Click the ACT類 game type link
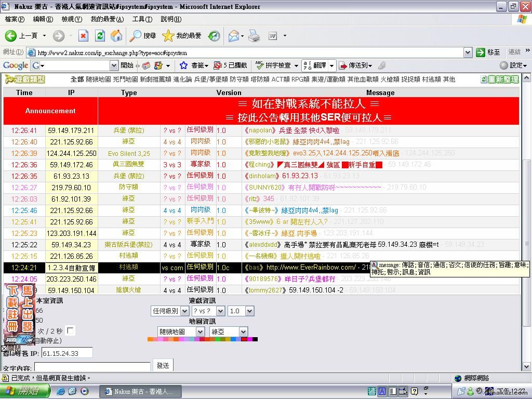The height and width of the screenshot is (399, 532). 281,79
